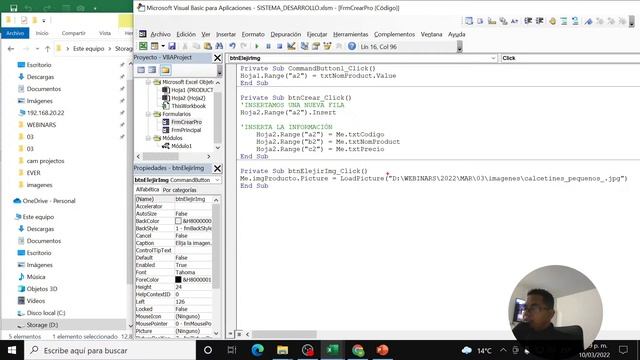Open the Herramientas menu
640x360 pixels.
[351, 34]
